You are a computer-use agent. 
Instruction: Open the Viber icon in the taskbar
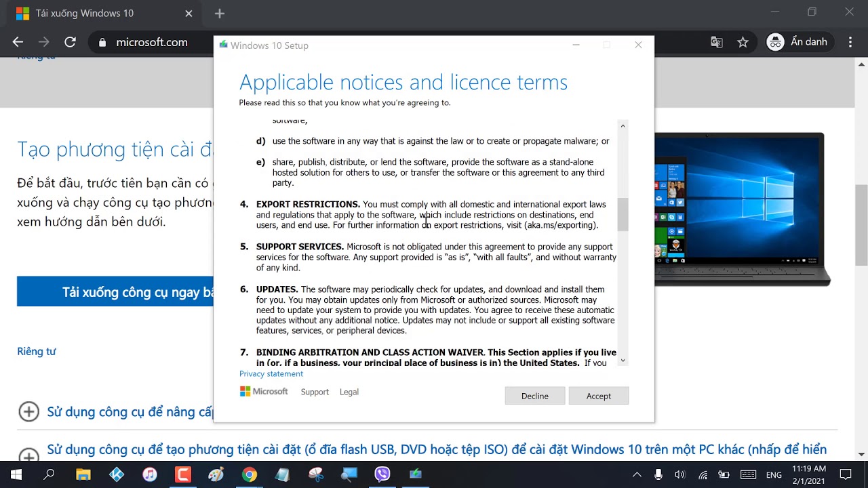point(382,474)
